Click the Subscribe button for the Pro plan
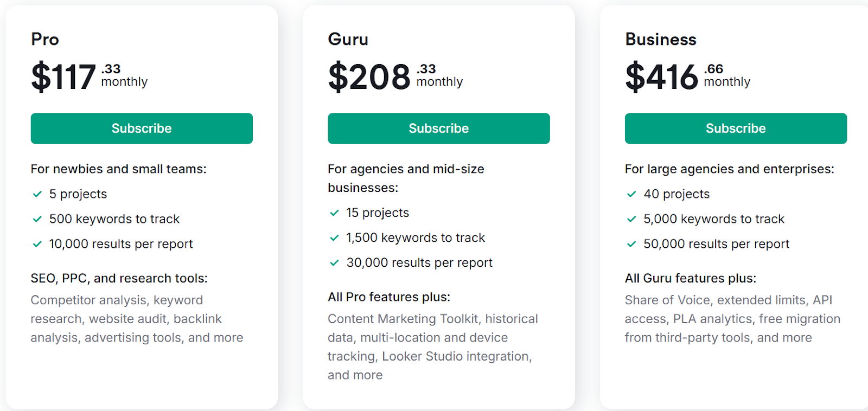Screen dimensions: 868x411 (142, 129)
